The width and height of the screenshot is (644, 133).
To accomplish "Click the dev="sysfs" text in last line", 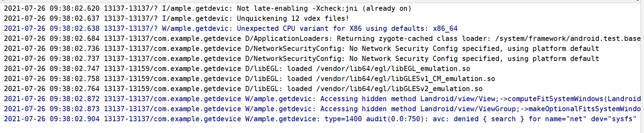I will (x=614, y=119).
